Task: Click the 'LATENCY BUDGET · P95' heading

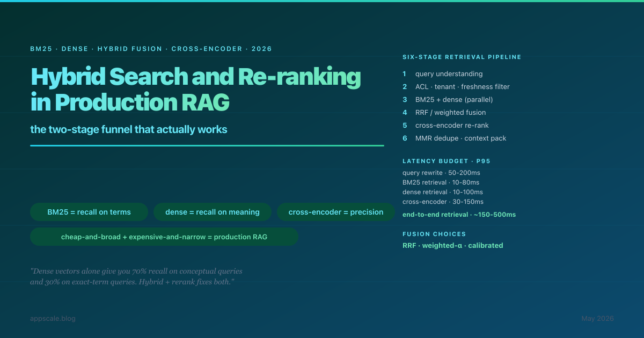Action: (447, 161)
